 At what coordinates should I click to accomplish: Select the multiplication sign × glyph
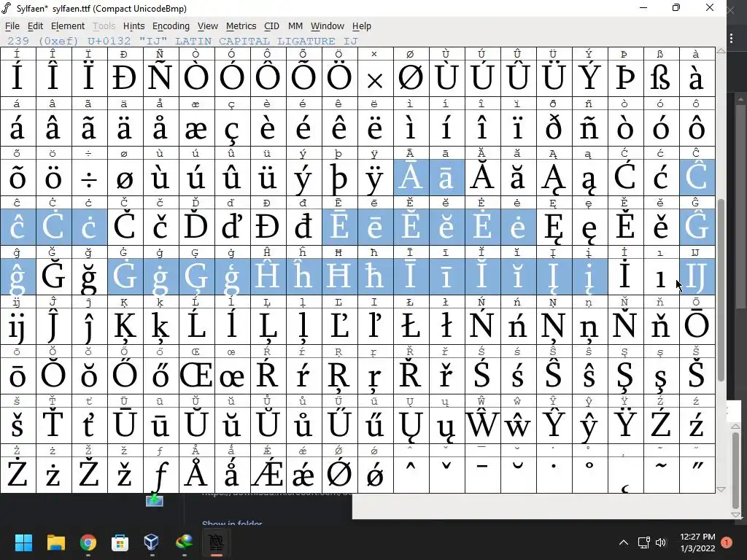pyautogui.click(x=376, y=77)
